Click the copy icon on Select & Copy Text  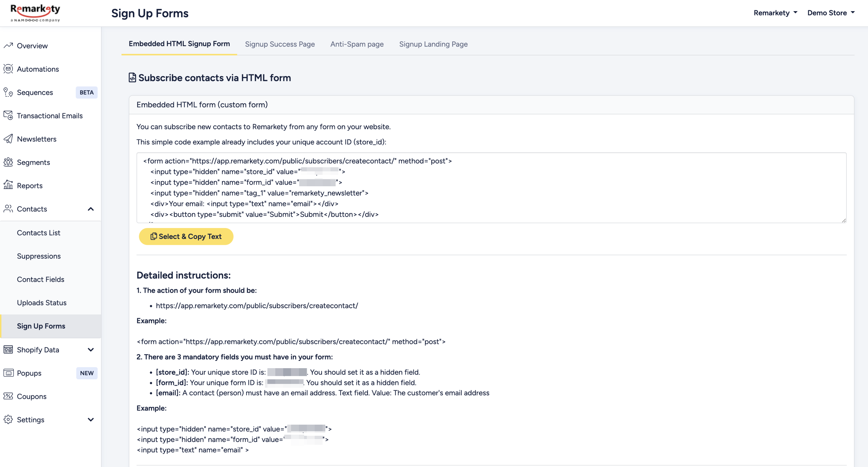pos(153,236)
